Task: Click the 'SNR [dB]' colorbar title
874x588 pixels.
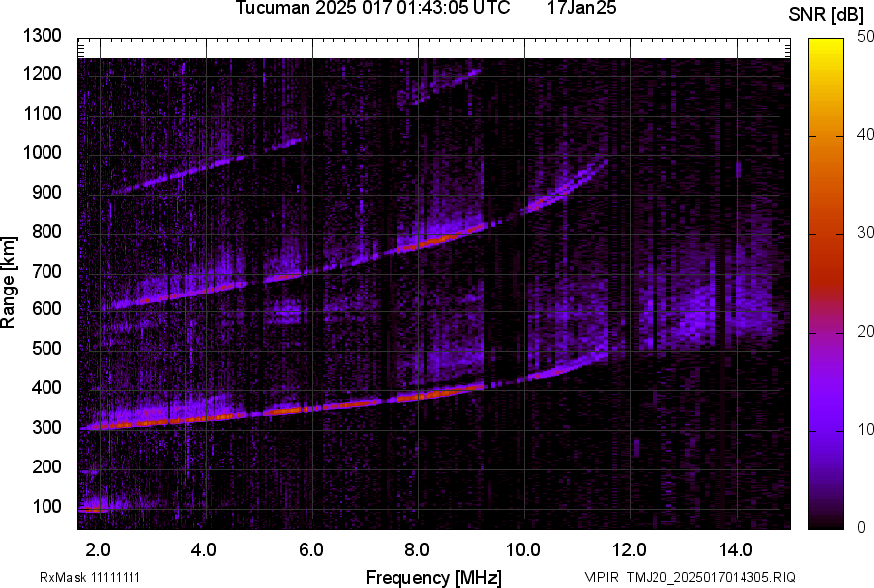Action: 826,15
